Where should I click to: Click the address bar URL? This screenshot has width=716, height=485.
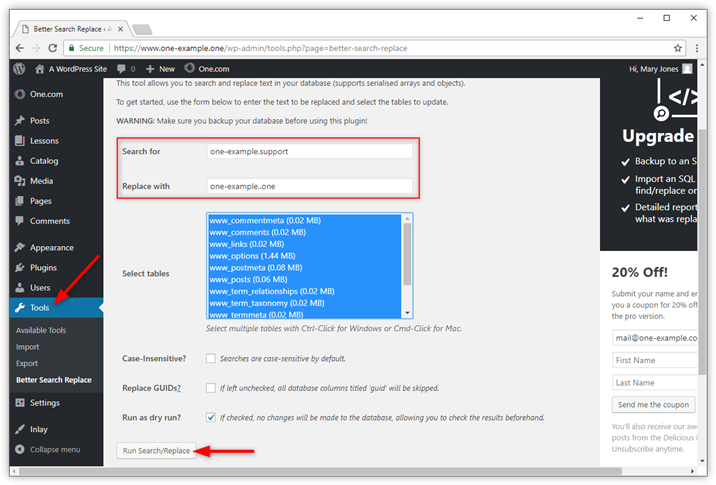(x=260, y=48)
